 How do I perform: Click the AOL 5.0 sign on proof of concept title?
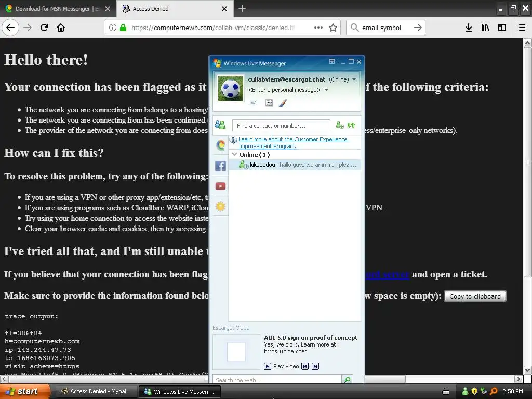(311, 338)
